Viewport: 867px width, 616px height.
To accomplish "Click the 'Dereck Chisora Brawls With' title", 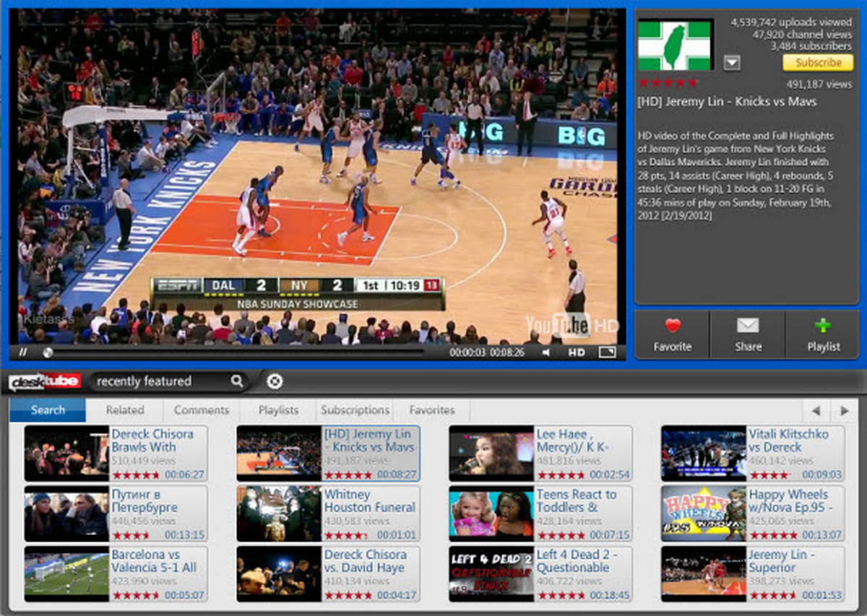I will coord(152,441).
